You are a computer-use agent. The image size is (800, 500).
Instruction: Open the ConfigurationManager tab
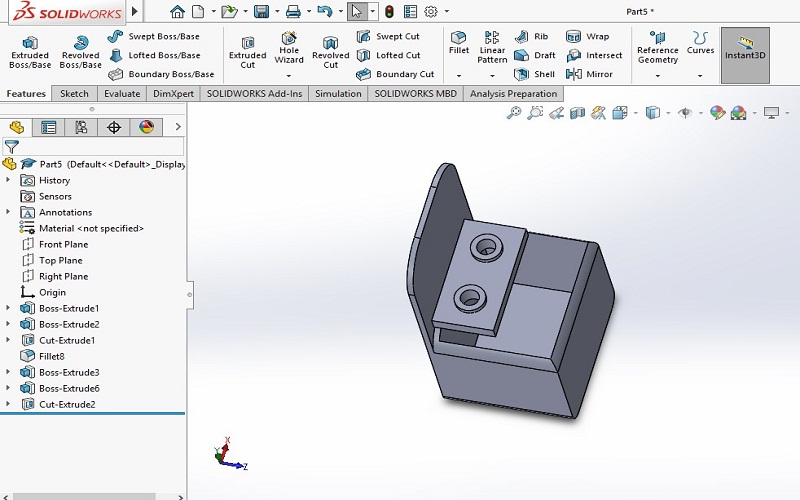[x=81, y=127]
